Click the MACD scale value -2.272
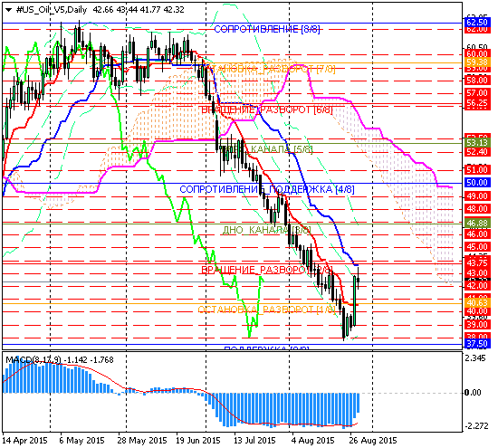Viewport: 498px width, 448px height. [x=476, y=426]
